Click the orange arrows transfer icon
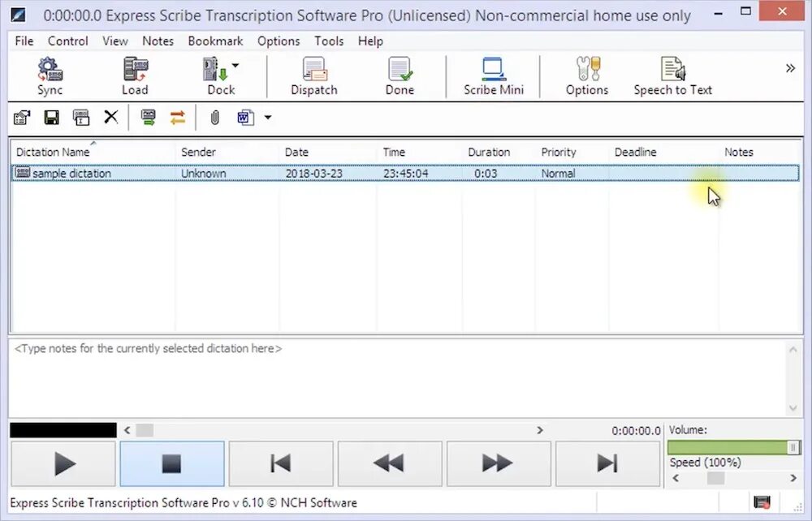Viewport: 812px width, 521px height. click(178, 118)
